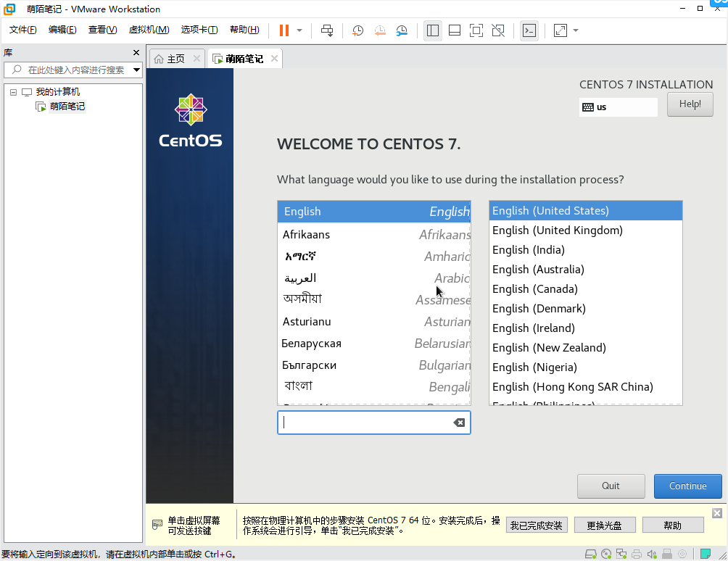Click the Help! button
The image size is (728, 561).
coord(690,104)
